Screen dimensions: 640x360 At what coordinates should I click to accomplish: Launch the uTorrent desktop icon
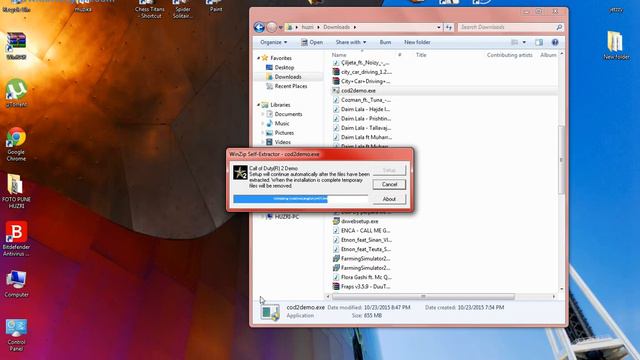(x=16, y=93)
